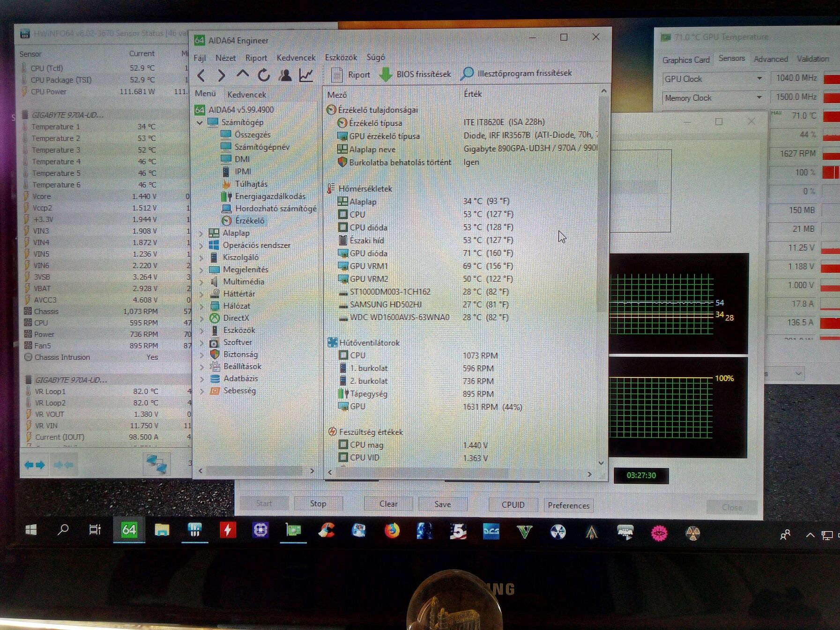This screenshot has width=840, height=630.
Task: Open Firefox from the taskbar
Action: tap(392, 531)
